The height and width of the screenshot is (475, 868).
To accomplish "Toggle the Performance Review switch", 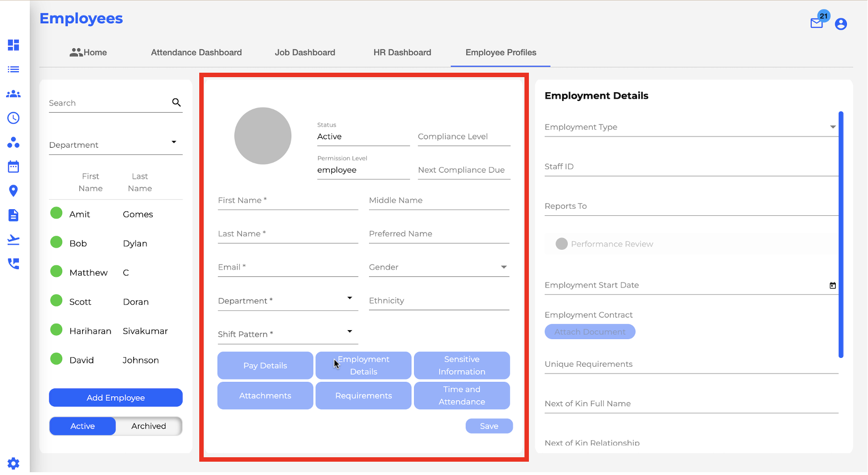I will tap(562, 244).
